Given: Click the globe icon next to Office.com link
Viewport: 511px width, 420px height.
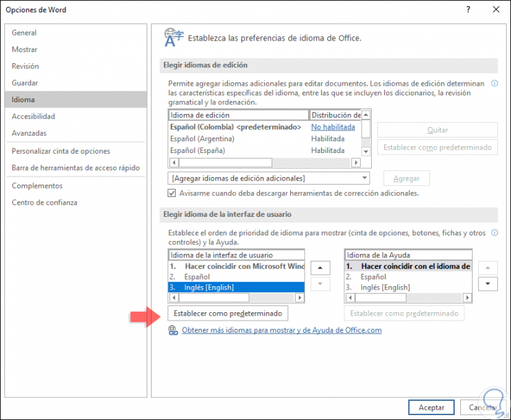Looking at the screenshot, I should click(x=173, y=330).
